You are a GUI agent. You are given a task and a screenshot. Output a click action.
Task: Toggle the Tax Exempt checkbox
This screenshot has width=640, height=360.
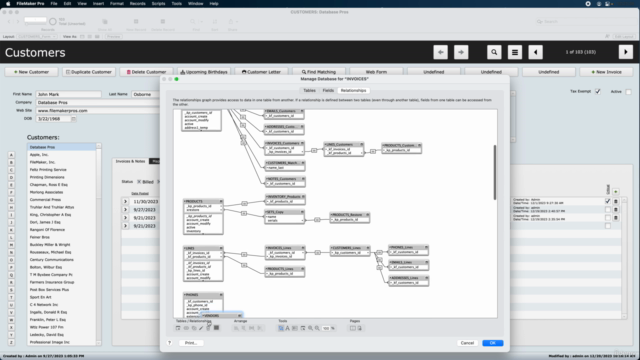click(598, 92)
